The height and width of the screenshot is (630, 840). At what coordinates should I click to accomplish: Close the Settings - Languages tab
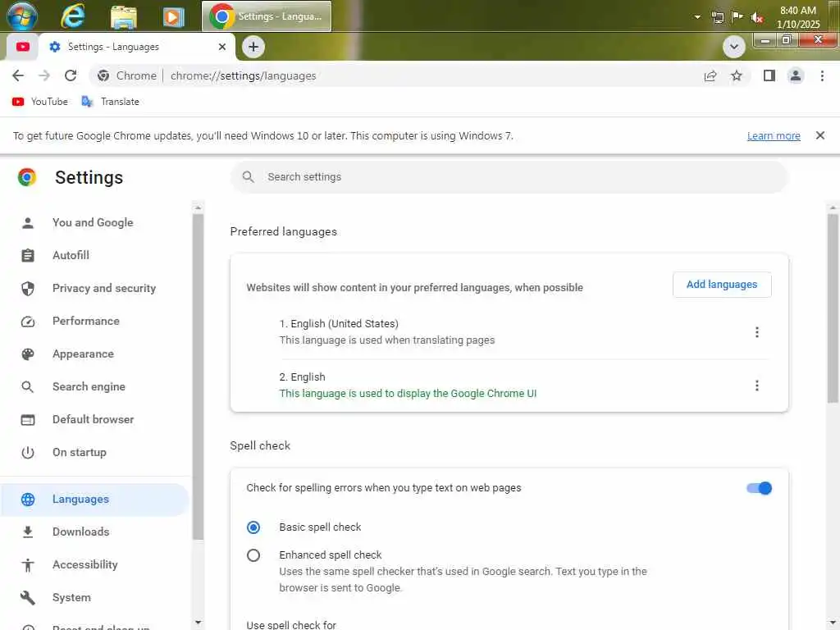click(222, 47)
